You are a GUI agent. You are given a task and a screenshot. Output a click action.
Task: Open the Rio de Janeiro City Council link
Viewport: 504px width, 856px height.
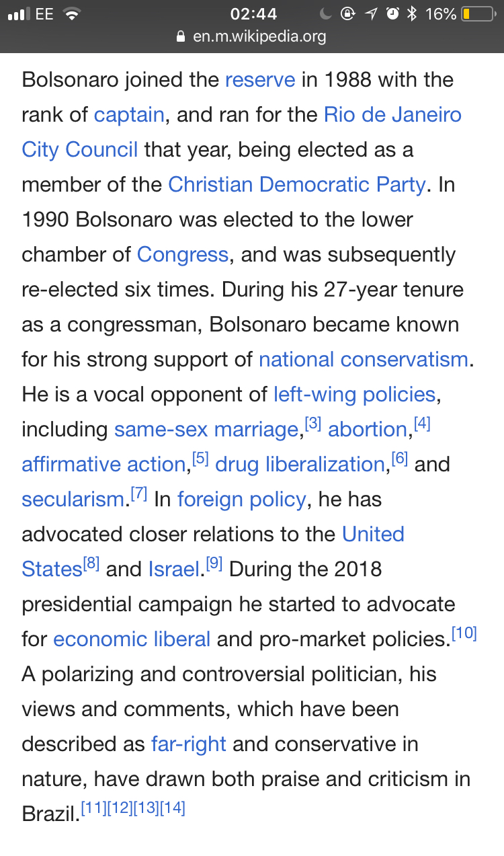pyautogui.click(x=242, y=132)
